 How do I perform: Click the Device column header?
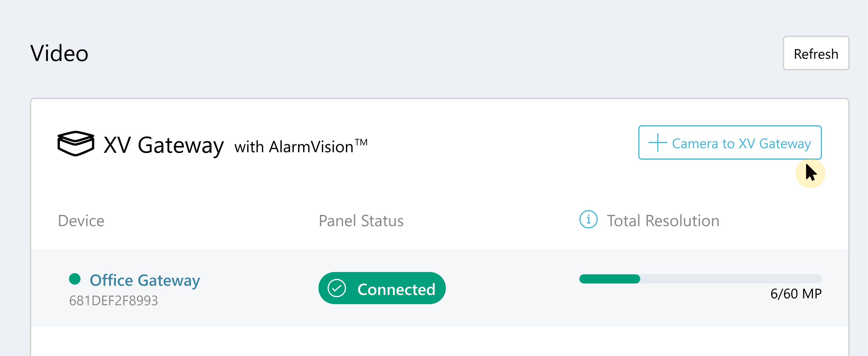[x=81, y=221]
